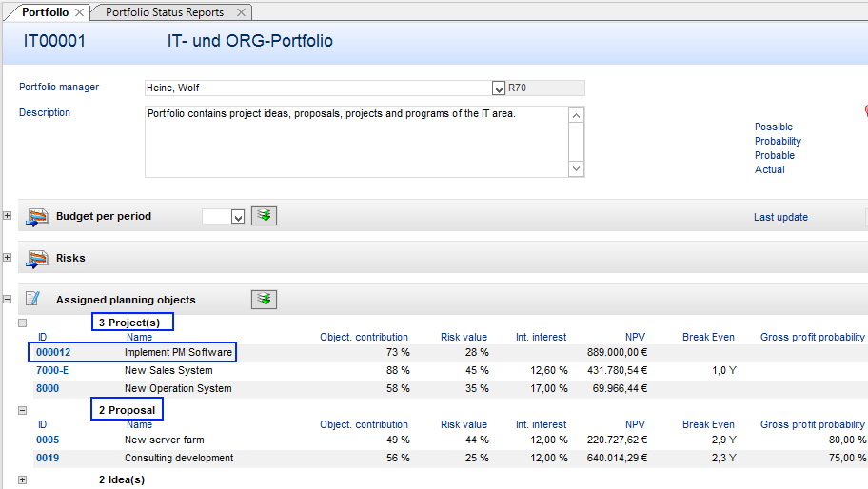This screenshot has height=489, width=868.
Task: Close the Portfolio tab
Action: 79,12
